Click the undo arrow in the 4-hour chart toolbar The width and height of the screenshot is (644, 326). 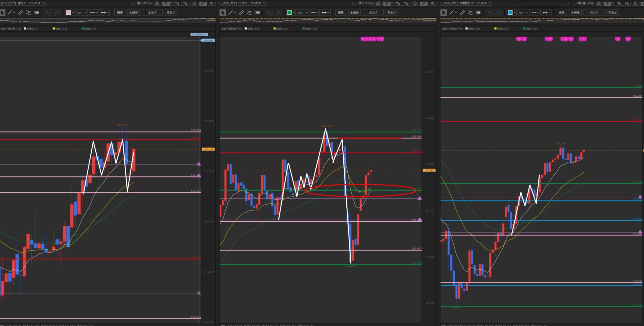tap(490, 13)
